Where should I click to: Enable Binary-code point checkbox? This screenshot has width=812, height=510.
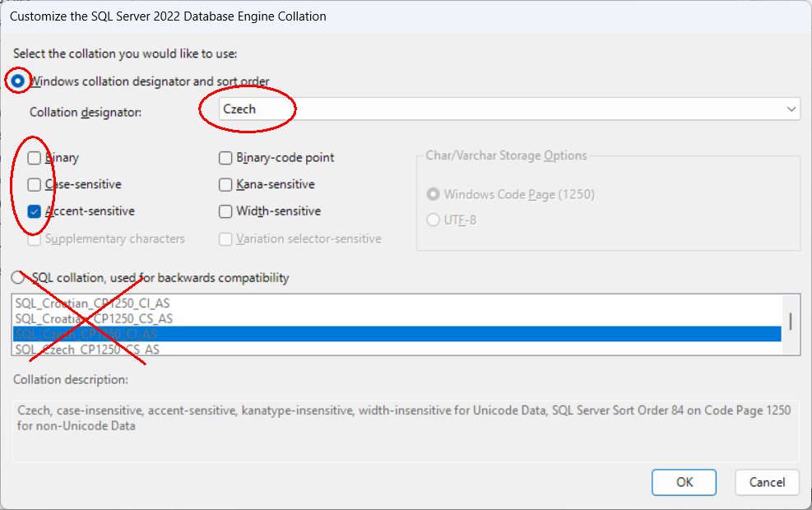coord(225,157)
